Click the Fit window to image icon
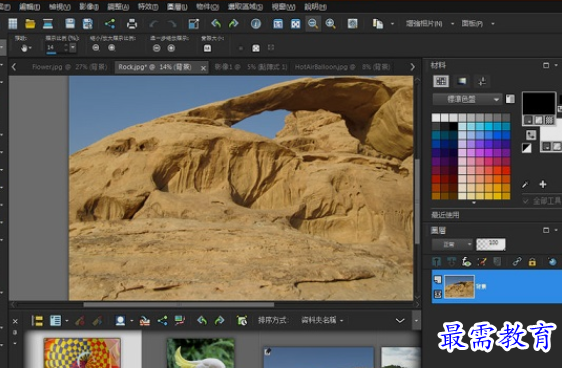 pyautogui.click(x=278, y=24)
